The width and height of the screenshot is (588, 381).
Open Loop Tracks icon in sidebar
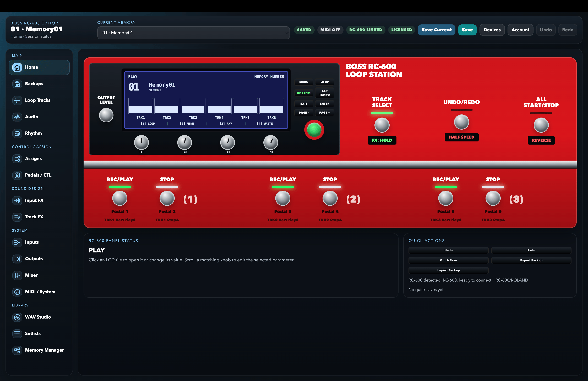17,100
